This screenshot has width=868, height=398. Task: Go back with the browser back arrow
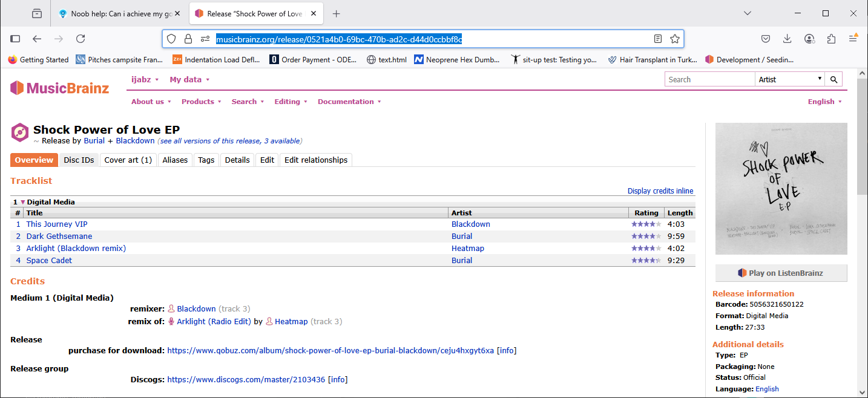pyautogui.click(x=37, y=39)
